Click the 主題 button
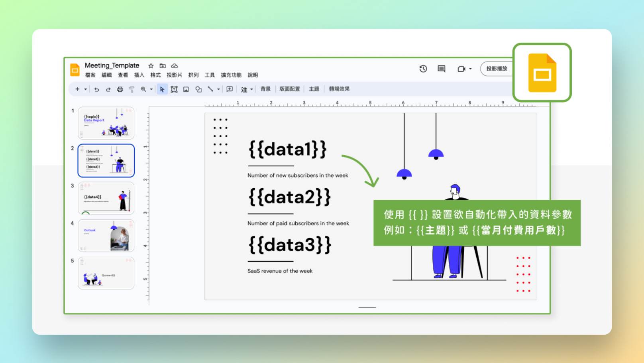Image resolution: width=644 pixels, height=363 pixels. [314, 89]
